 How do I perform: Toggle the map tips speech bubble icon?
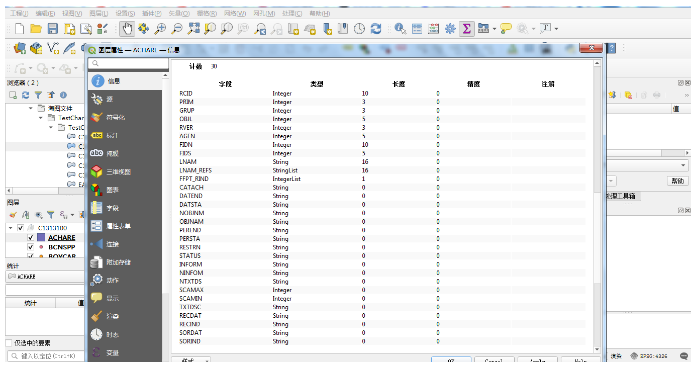[506, 29]
